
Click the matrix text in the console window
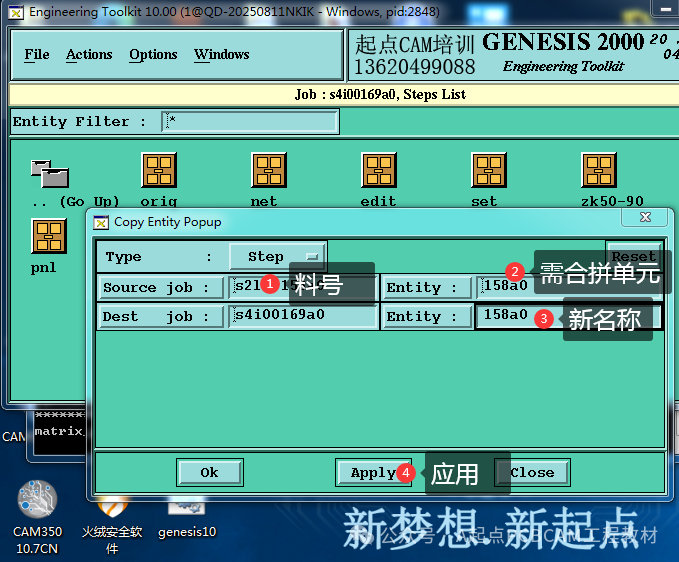click(59, 431)
